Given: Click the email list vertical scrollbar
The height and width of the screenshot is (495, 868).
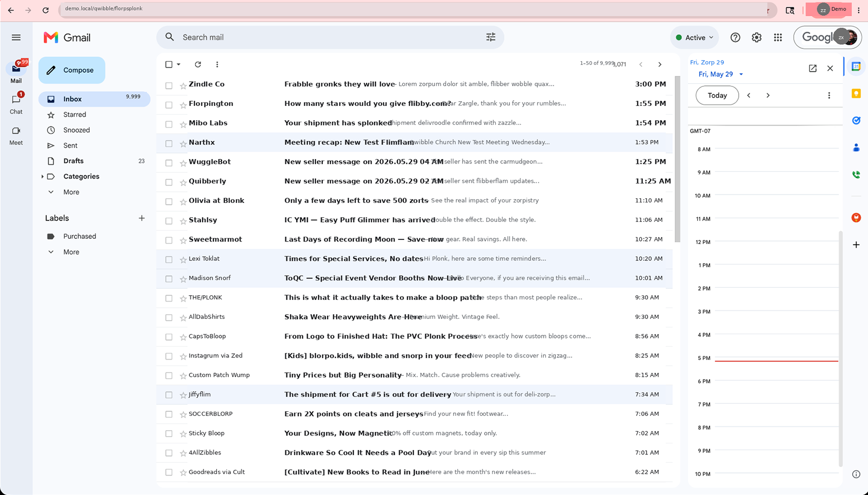Looking at the screenshot, I should 677,159.
